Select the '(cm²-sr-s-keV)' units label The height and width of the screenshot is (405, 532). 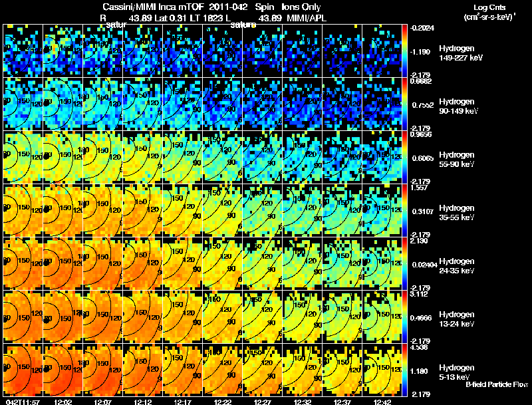pyautogui.click(x=489, y=17)
